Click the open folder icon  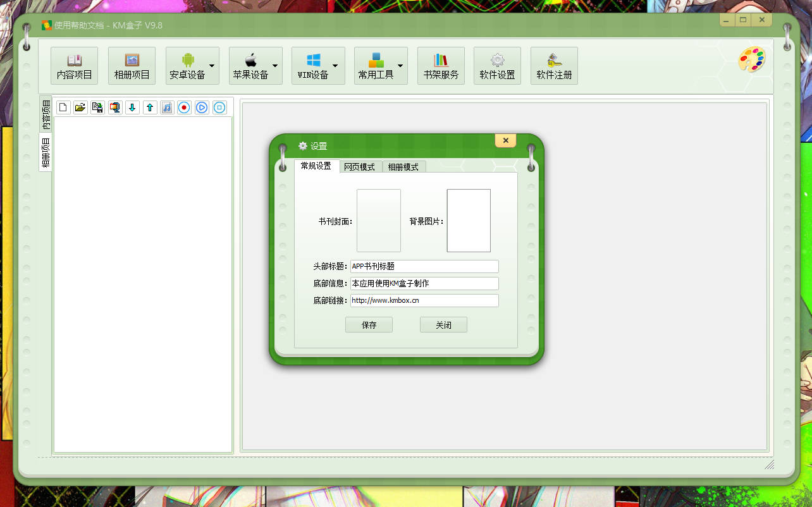point(80,107)
